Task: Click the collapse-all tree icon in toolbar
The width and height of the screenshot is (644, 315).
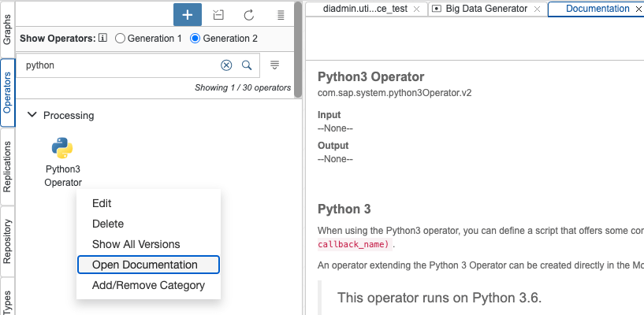Action: [218, 15]
